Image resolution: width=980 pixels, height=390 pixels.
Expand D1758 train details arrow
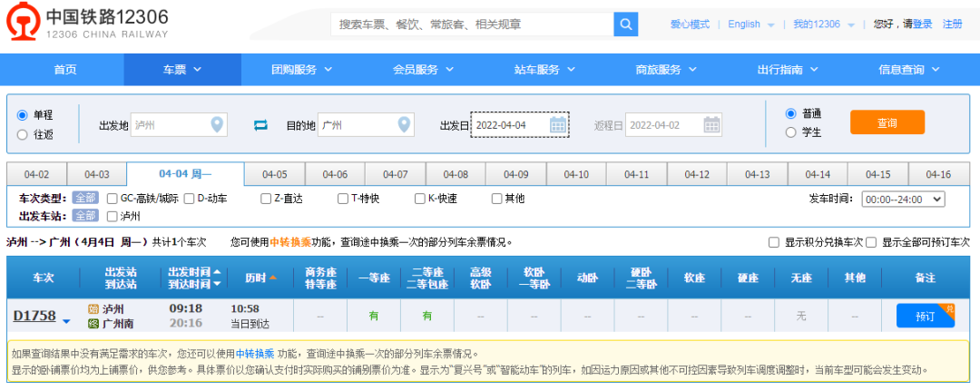(x=66, y=321)
